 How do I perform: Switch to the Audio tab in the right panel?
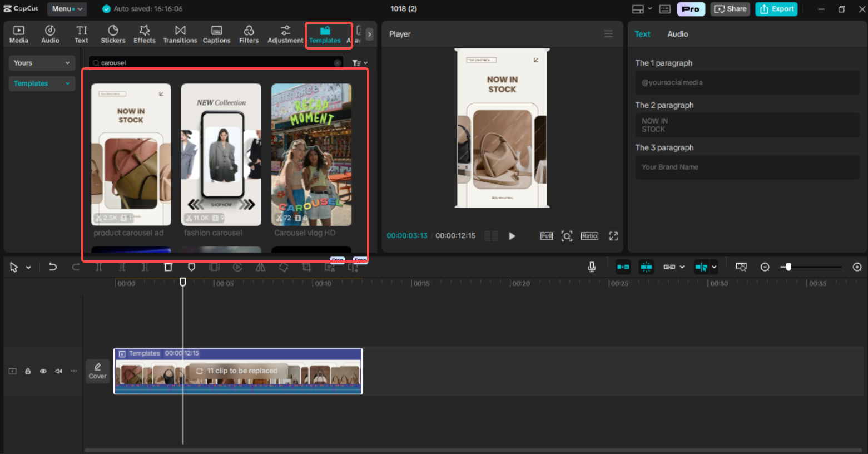pyautogui.click(x=677, y=34)
